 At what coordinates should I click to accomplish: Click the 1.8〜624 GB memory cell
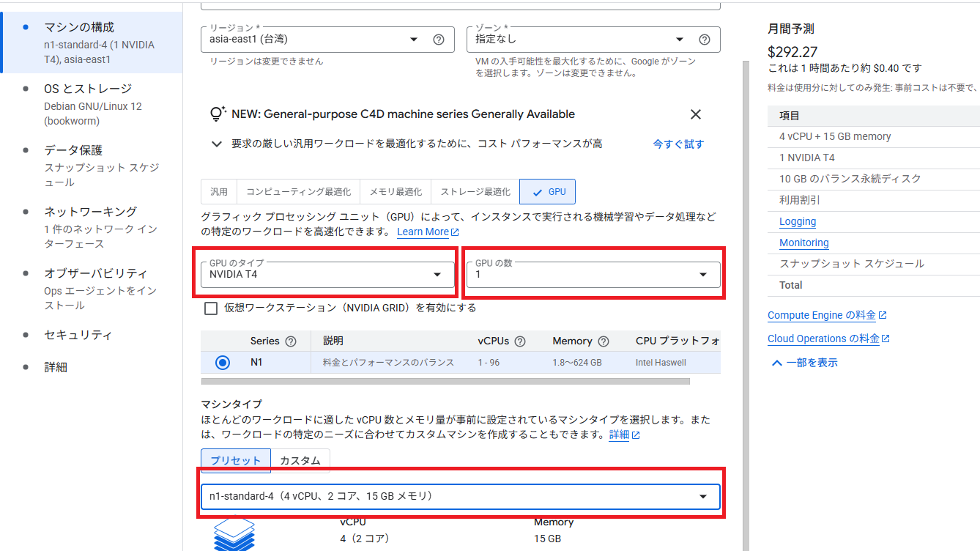[576, 363]
